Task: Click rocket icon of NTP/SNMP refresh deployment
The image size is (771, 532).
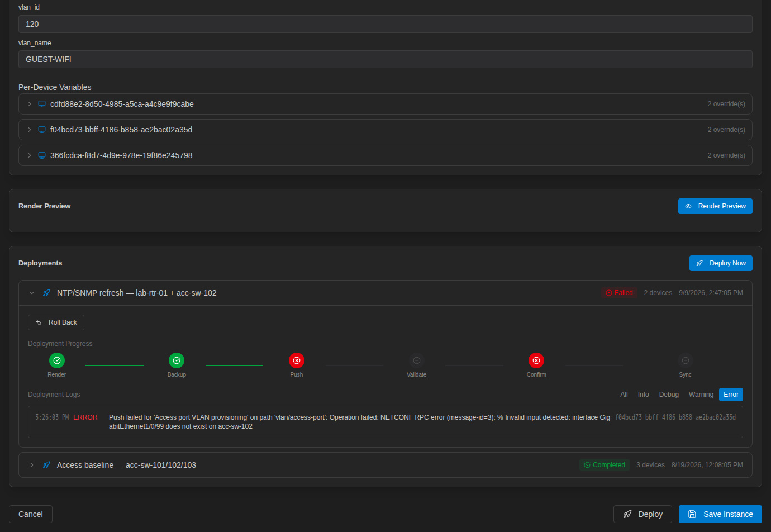Action: click(46, 293)
